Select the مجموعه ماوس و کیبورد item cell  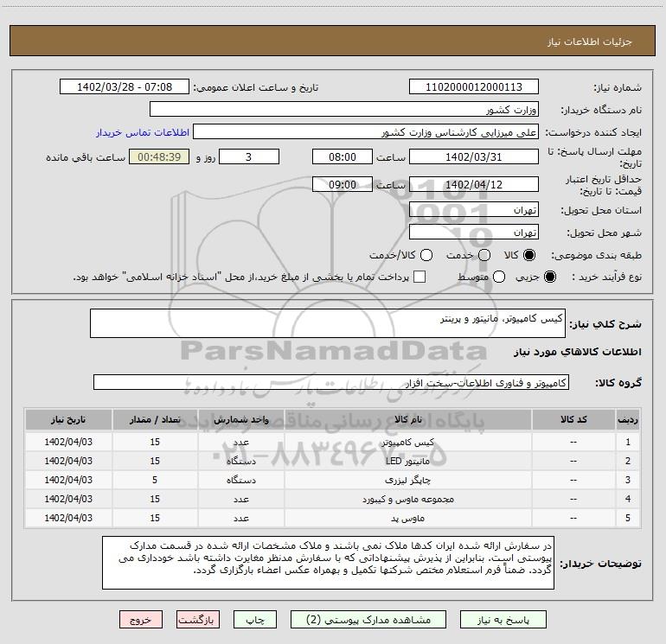[407, 500]
